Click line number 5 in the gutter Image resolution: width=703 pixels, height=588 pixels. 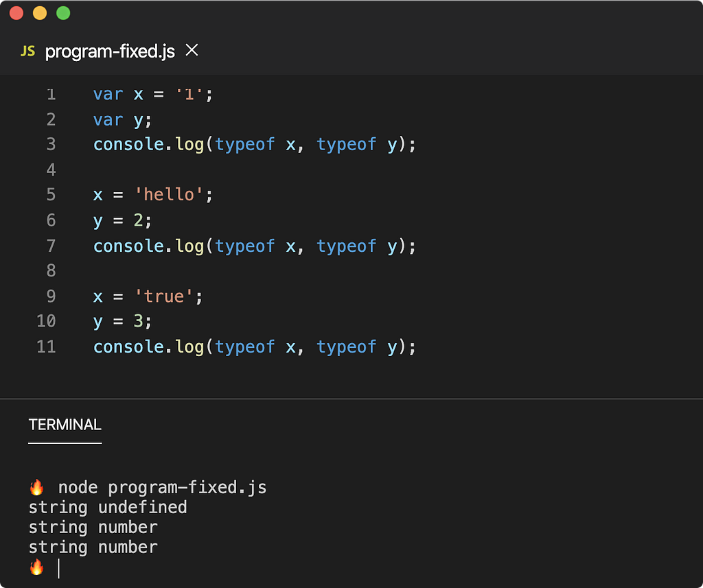pos(51,194)
